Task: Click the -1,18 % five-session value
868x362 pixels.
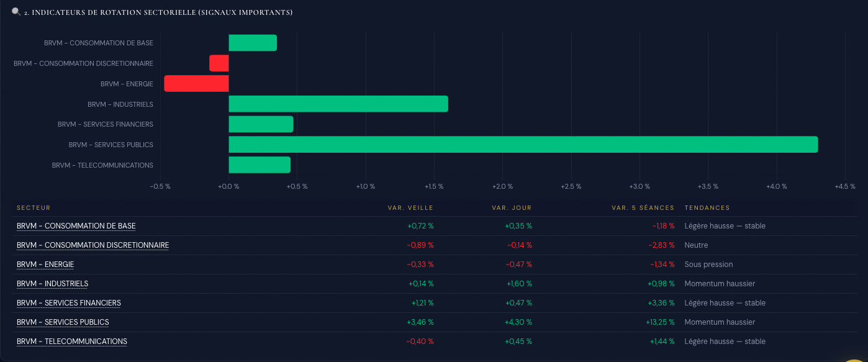Action: click(663, 226)
